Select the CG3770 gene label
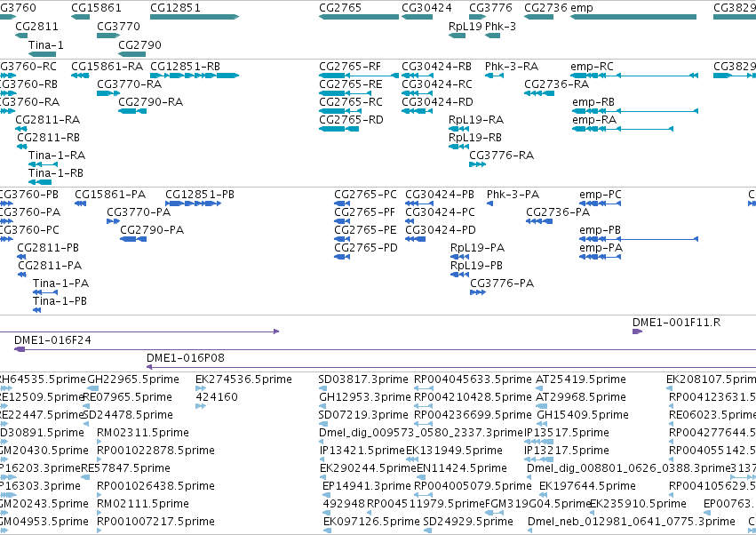 pos(118,26)
